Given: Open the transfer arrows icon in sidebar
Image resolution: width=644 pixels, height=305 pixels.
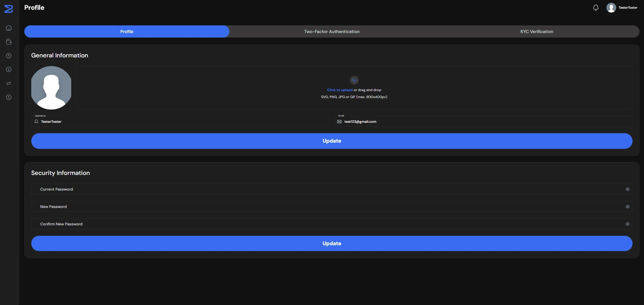Looking at the screenshot, I should [x=9, y=83].
